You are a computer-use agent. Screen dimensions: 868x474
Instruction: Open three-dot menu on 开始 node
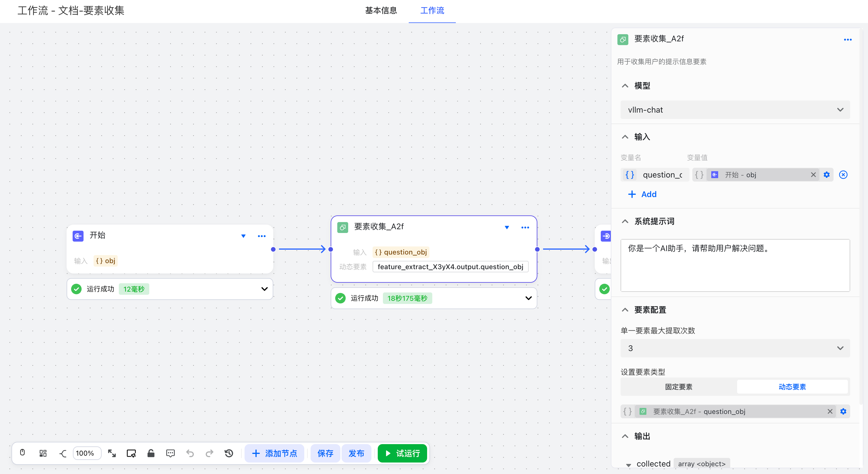click(x=261, y=236)
